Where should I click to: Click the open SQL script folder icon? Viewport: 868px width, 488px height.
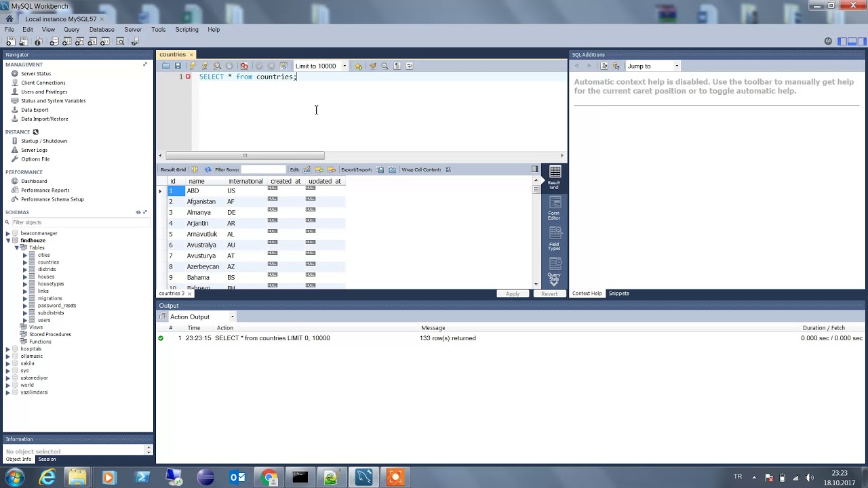coord(165,66)
